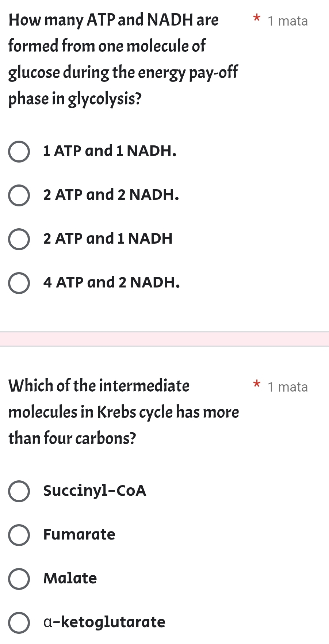Click the Succinyl-CoA answer text label
329x644 pixels.
[95, 491]
